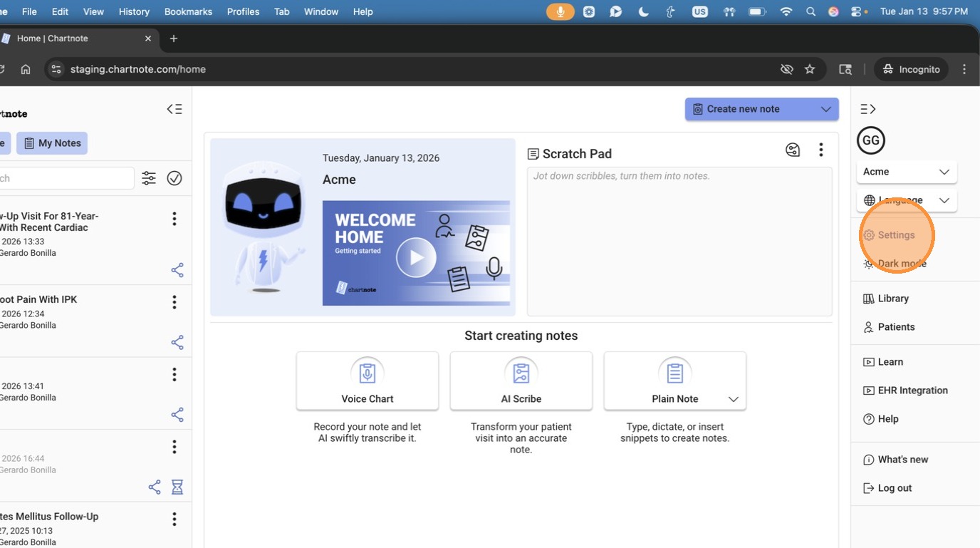Open What's new
The image size is (980, 548).
pyautogui.click(x=895, y=460)
